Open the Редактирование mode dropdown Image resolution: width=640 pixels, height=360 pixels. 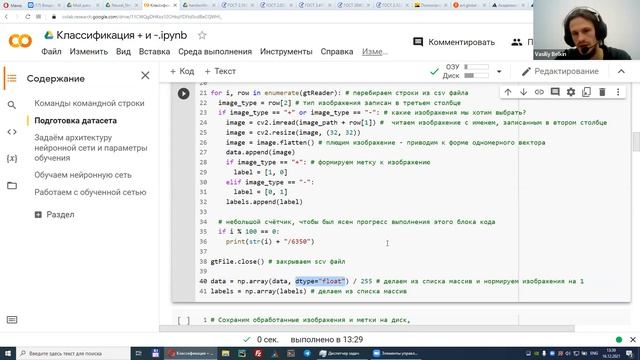coord(560,71)
